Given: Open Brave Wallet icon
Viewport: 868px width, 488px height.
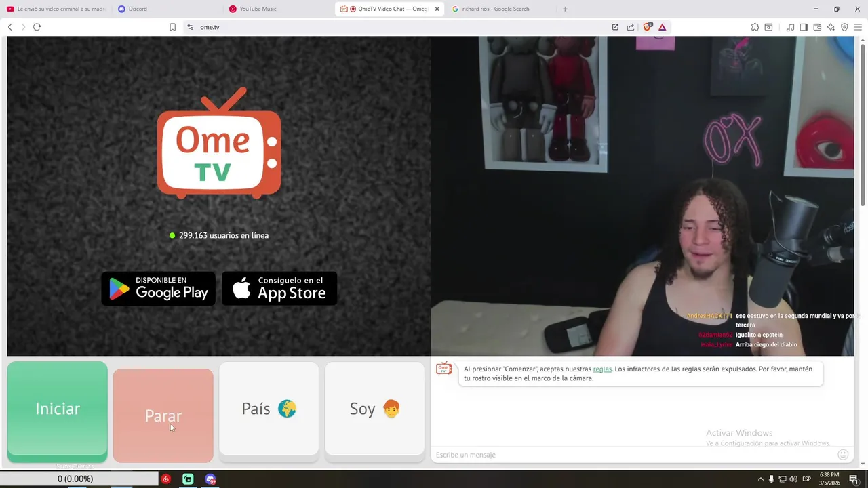Looking at the screenshot, I should point(817,27).
